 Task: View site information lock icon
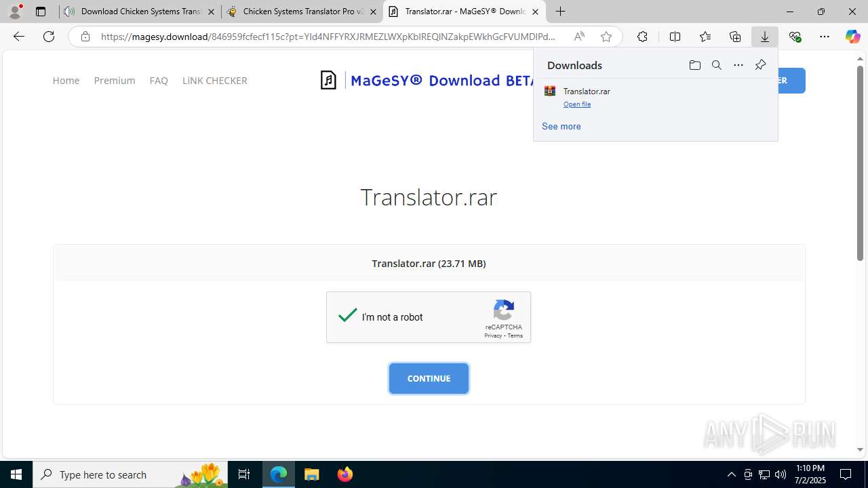(x=85, y=37)
